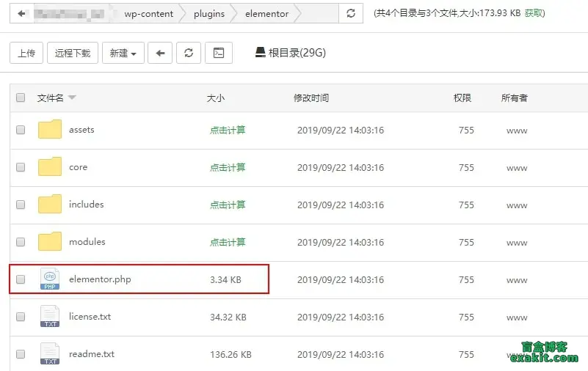Image resolution: width=588 pixels, height=371 pixels.
Task: Click the toolbar back arrow button
Action: coord(160,53)
